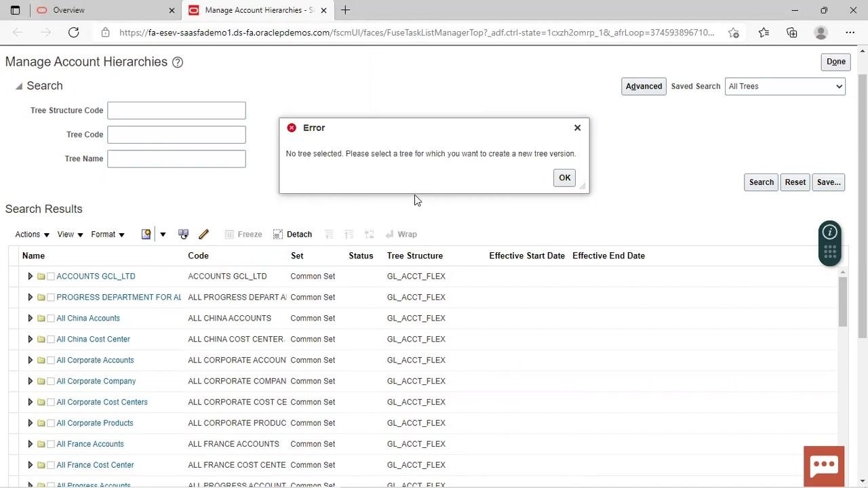The height and width of the screenshot is (488, 868).
Task: Click the browser profile avatar
Action: pos(821,33)
